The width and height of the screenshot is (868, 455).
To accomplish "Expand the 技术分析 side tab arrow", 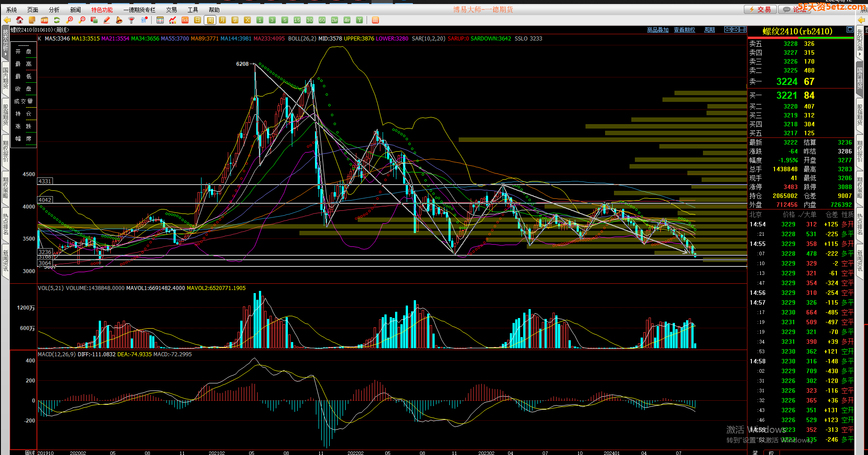I will pos(5,54).
